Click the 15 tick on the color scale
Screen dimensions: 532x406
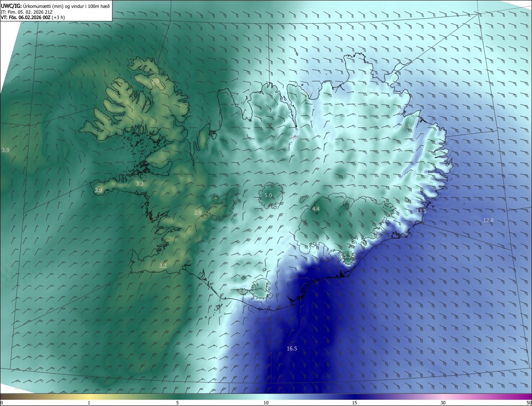(355, 403)
